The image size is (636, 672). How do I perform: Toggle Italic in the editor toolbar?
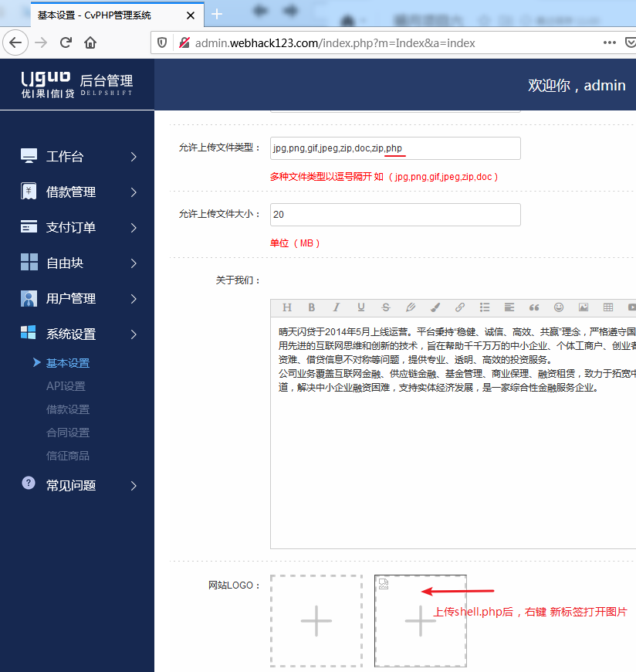point(337,307)
